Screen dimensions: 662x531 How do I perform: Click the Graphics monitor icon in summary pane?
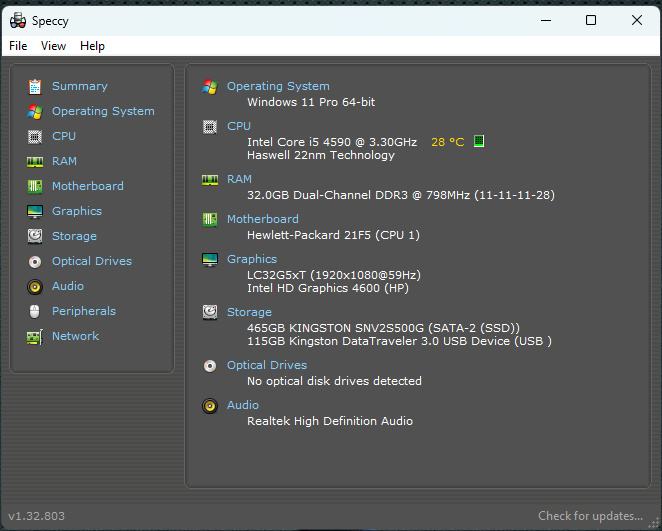pos(210,260)
